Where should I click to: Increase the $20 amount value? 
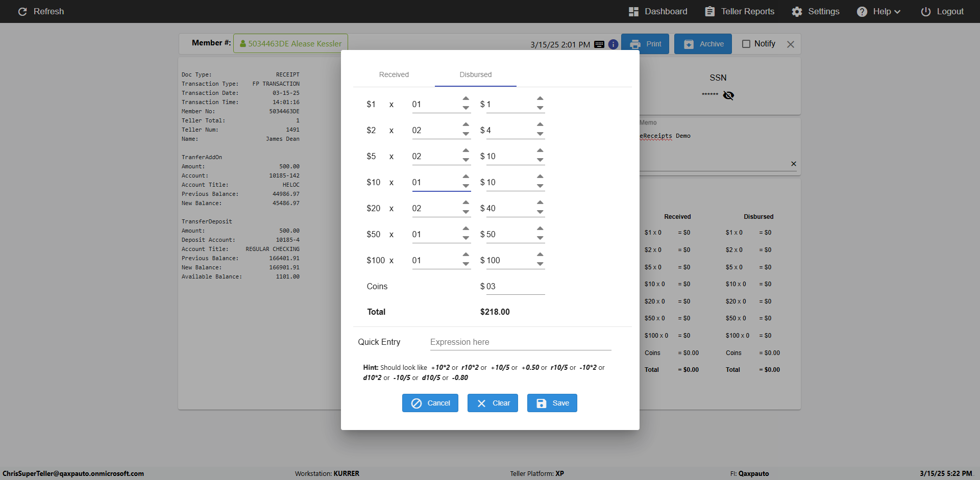click(540, 203)
